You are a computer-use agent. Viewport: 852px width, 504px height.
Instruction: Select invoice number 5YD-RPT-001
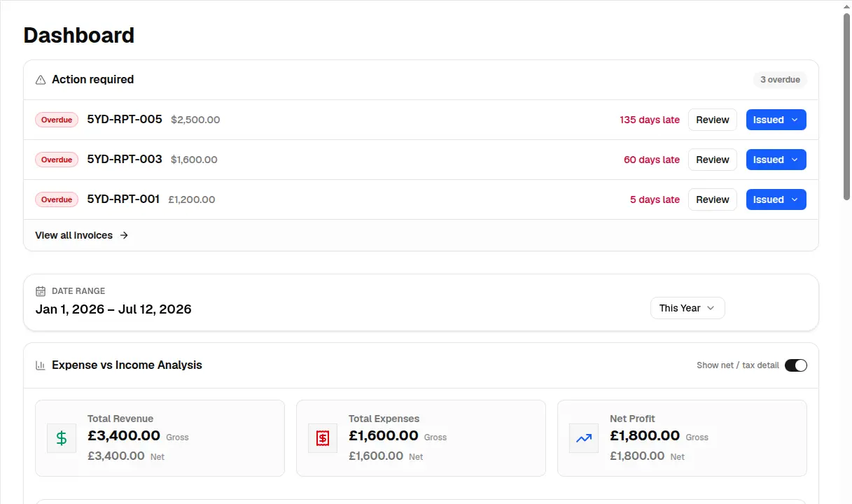coord(123,199)
